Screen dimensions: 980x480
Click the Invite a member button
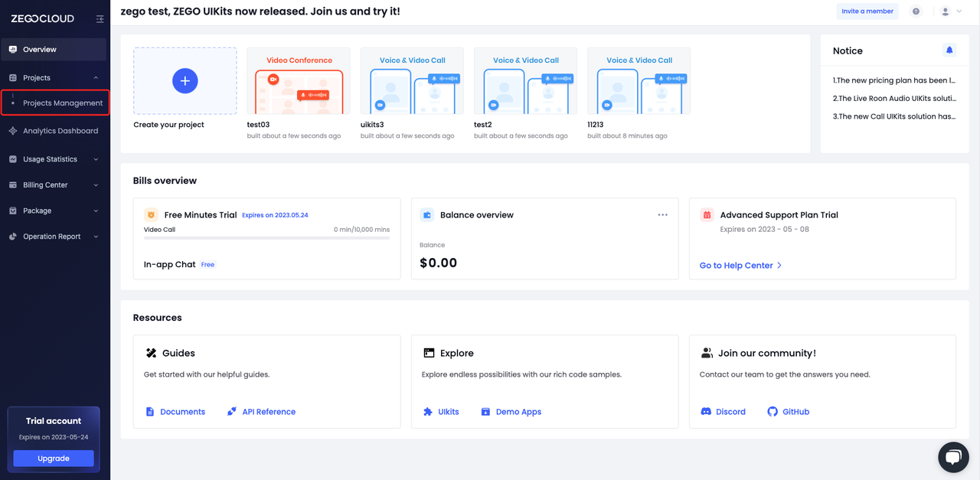click(867, 11)
